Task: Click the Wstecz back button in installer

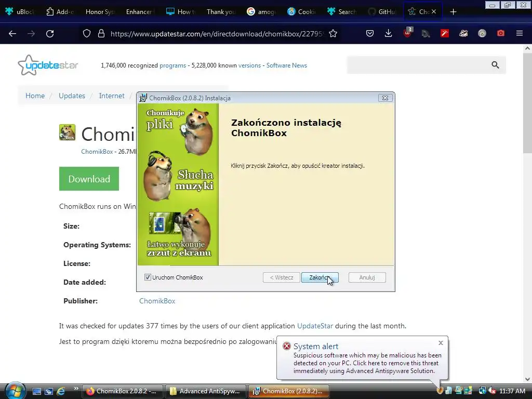Action: [281, 277]
